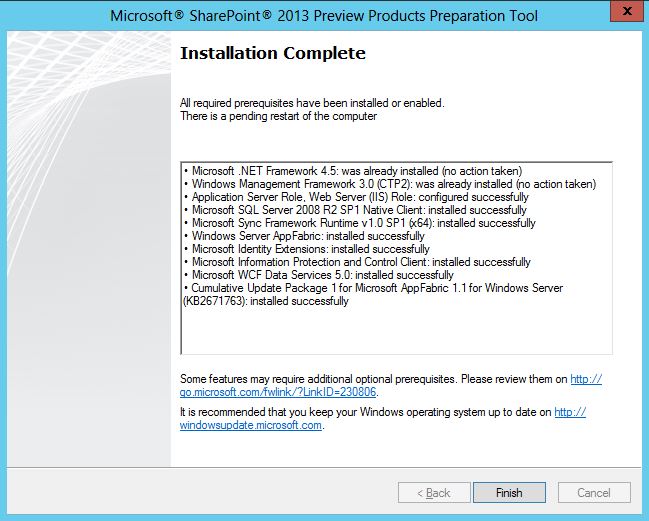Close the Preparation Tool window
649x521 pixels.
coord(627,11)
